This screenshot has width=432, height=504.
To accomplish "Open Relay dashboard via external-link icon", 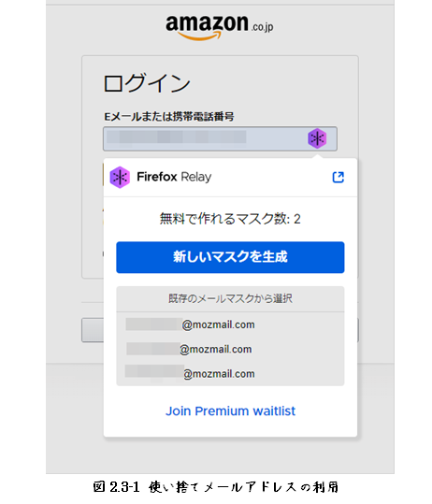I will pos(338,177).
